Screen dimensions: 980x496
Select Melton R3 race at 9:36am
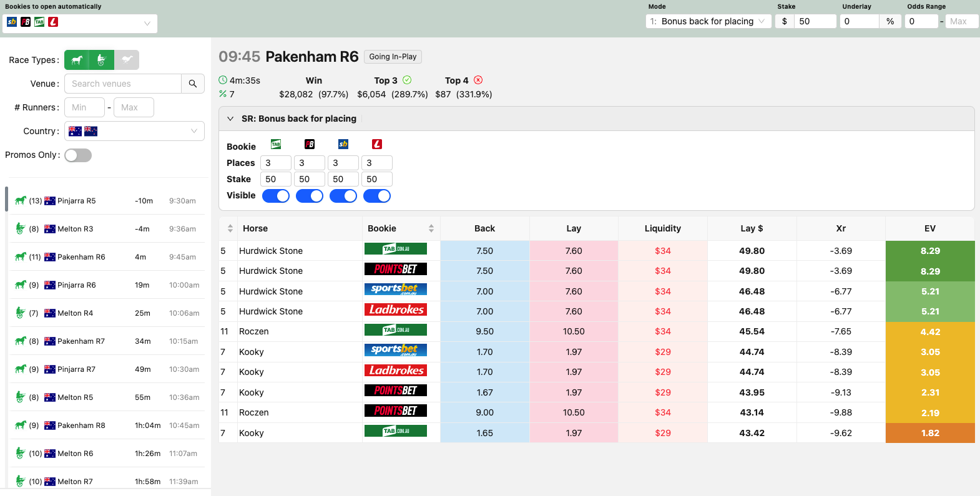[107, 229]
